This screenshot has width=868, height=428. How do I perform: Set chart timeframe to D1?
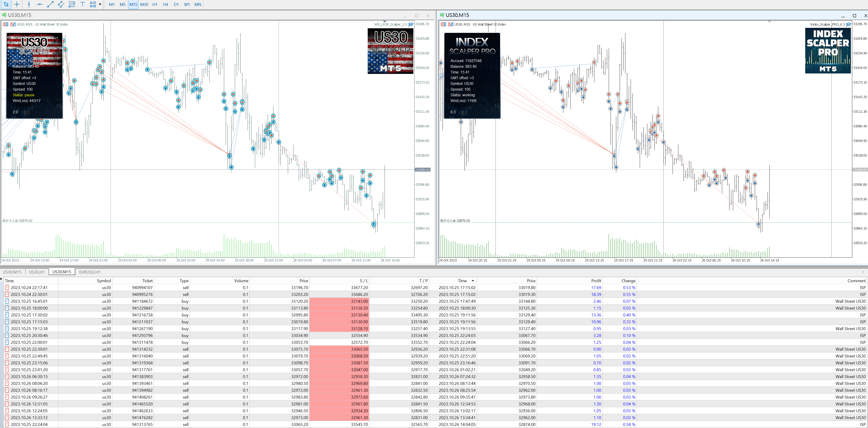(176, 4)
